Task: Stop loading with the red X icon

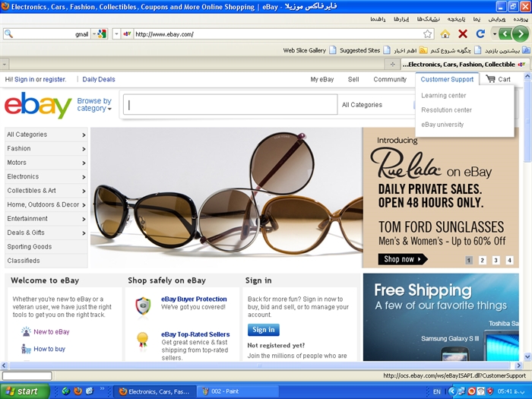Action: pyautogui.click(x=463, y=34)
